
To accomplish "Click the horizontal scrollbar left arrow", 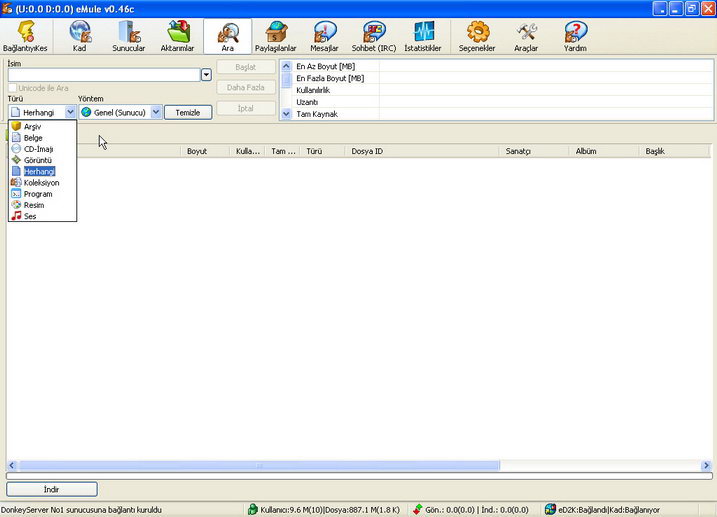I will 12,465.
